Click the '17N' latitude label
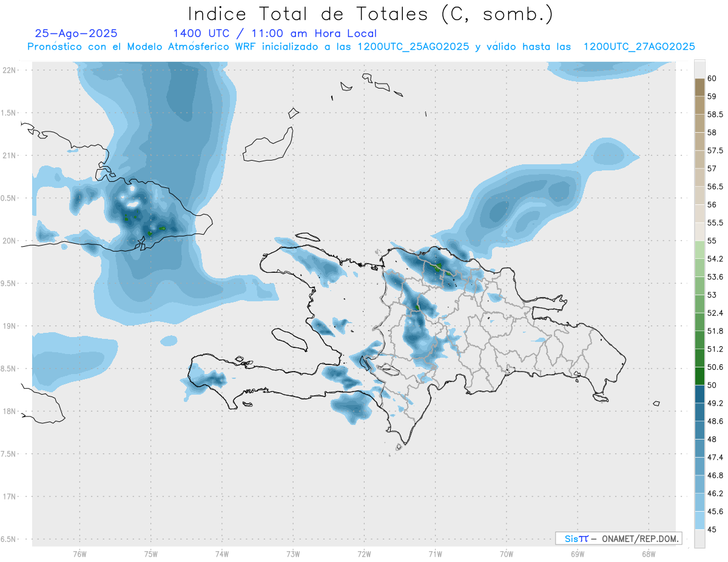 tap(9, 497)
